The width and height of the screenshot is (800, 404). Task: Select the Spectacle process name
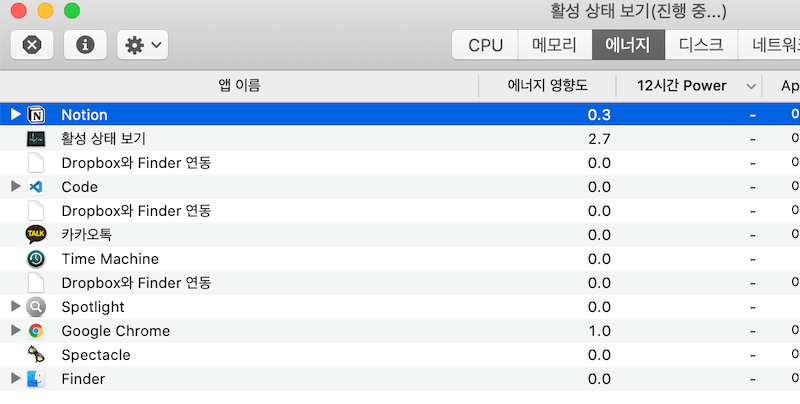96,355
